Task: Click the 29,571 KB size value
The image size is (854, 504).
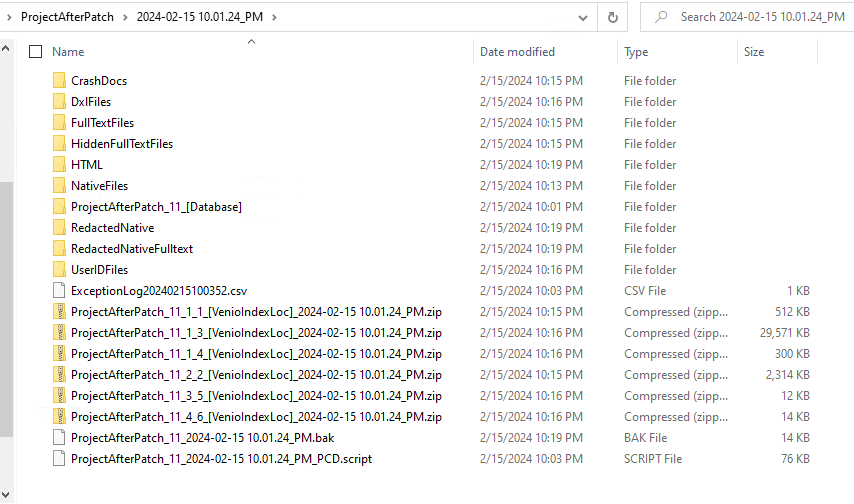Action: (785, 332)
